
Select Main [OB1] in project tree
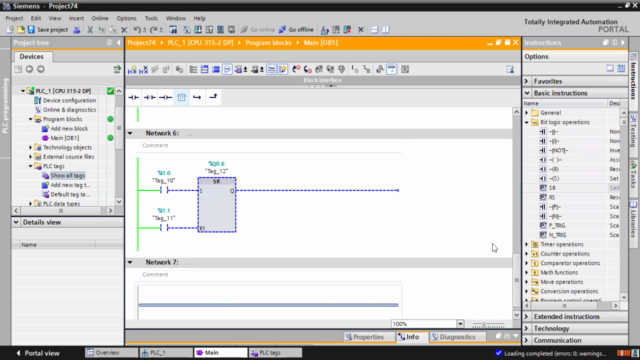[64, 138]
